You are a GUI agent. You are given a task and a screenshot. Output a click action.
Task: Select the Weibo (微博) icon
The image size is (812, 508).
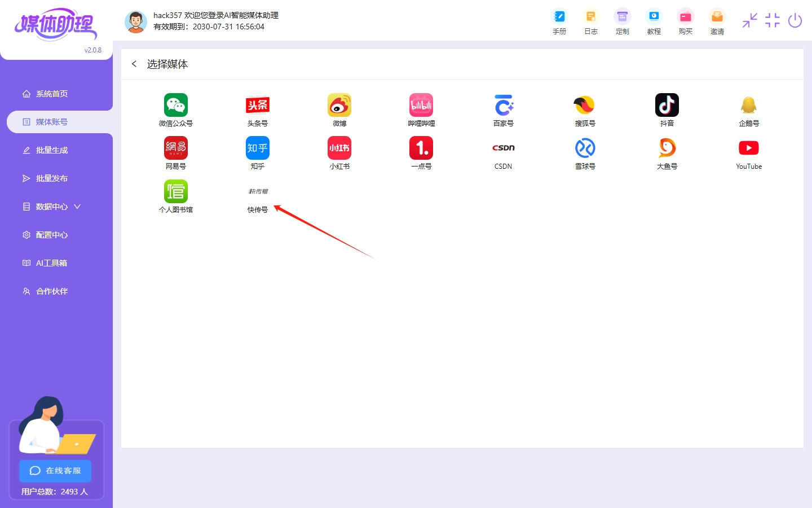tap(339, 105)
